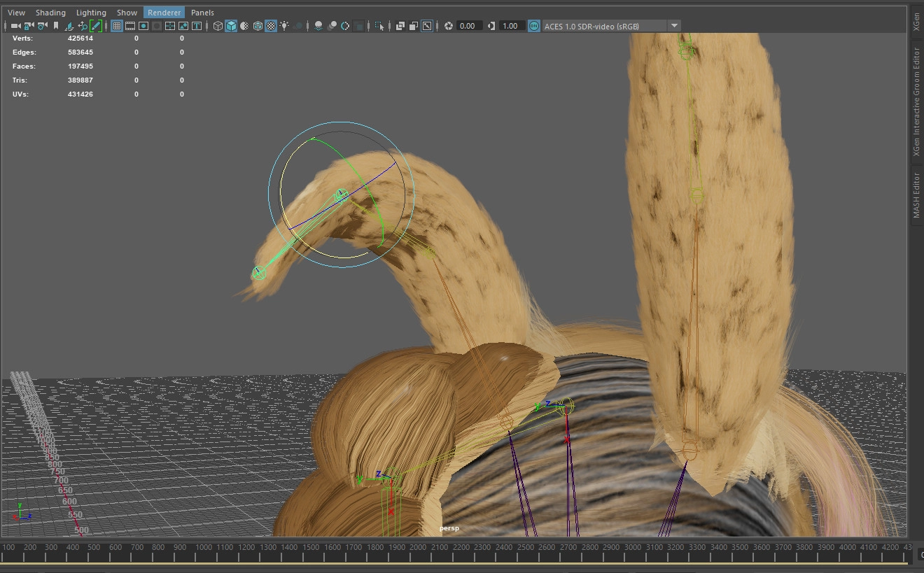Toggle Textured display mode
The width and height of the screenshot is (924, 573).
[271, 26]
